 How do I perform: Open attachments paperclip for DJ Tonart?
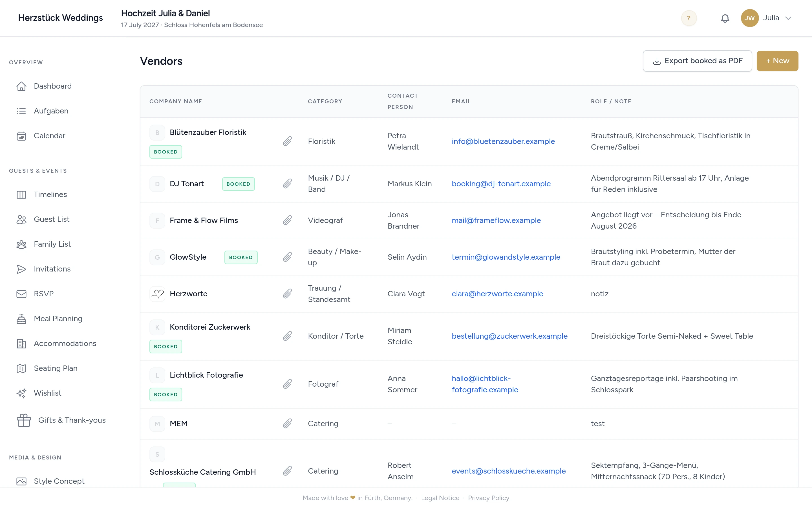pyautogui.click(x=287, y=184)
